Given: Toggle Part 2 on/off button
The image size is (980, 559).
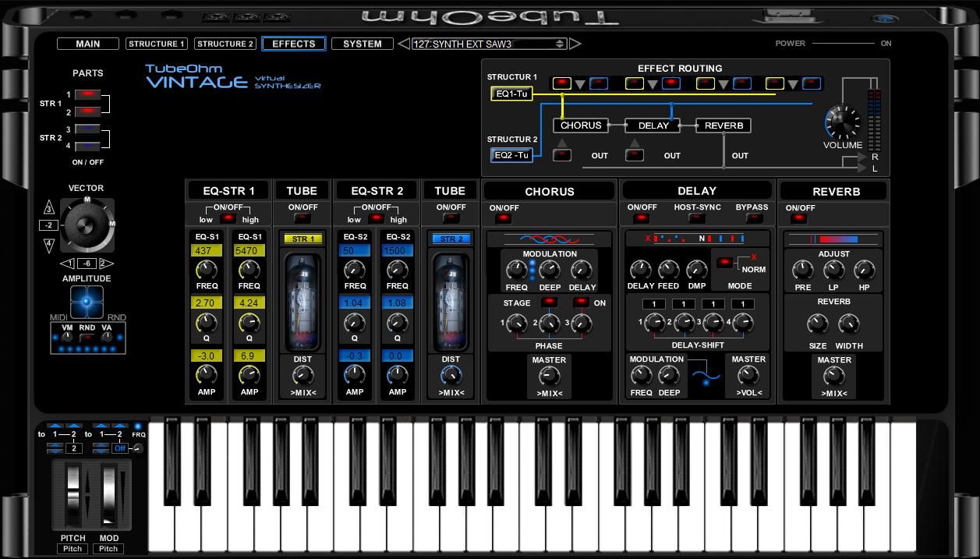Looking at the screenshot, I should coord(89,111).
